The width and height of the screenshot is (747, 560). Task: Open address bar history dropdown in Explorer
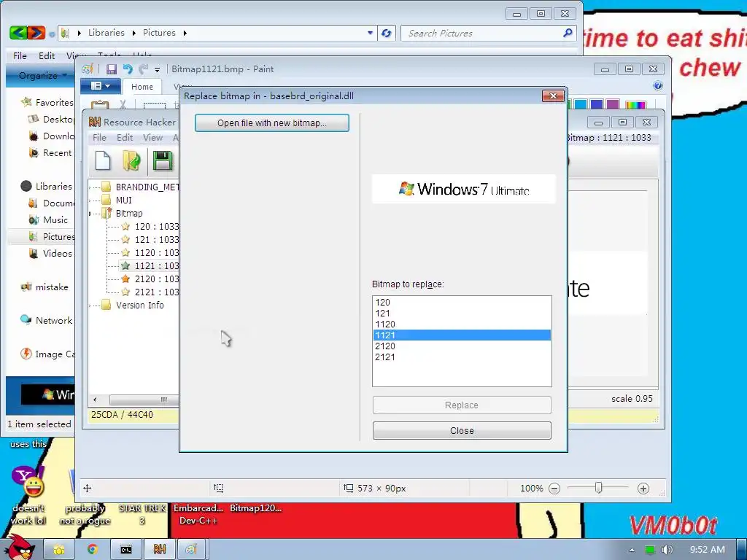370,33
